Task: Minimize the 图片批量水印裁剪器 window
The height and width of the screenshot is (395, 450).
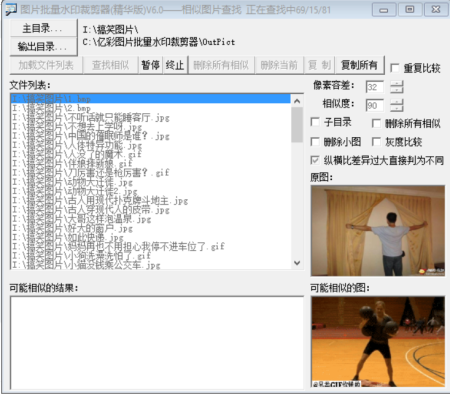Action: pyautogui.click(x=384, y=10)
